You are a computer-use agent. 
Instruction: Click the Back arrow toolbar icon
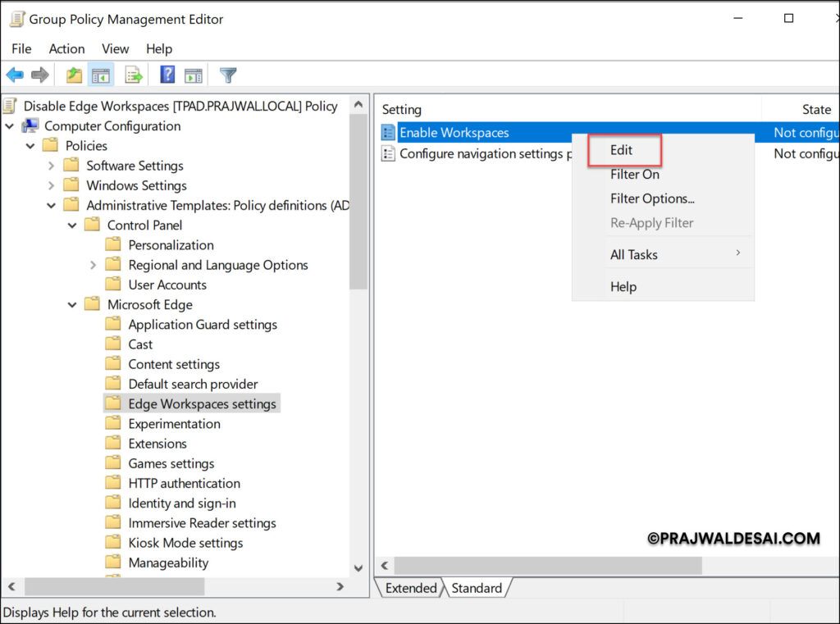[x=15, y=75]
